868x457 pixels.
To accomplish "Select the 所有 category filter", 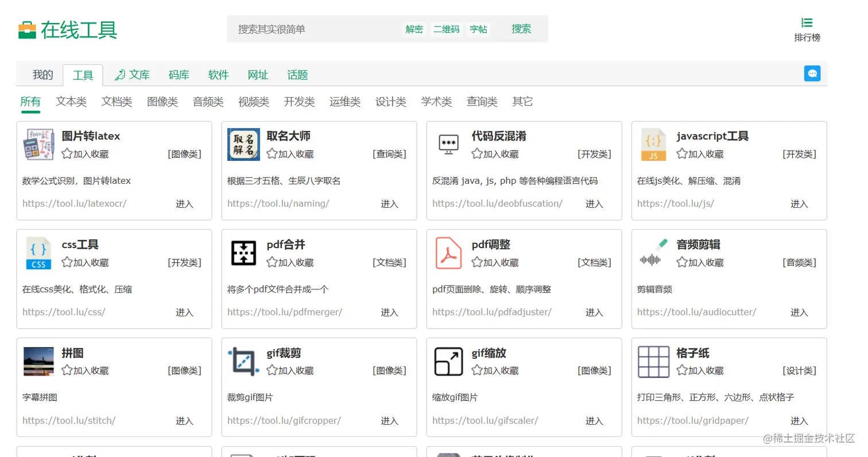I will click(30, 102).
